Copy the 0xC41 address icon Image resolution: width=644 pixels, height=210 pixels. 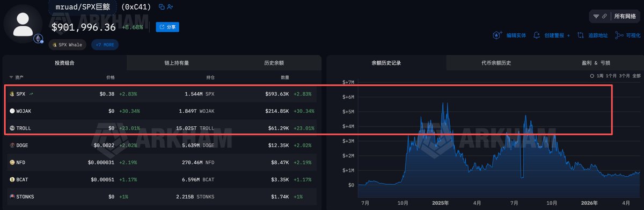pos(162,7)
